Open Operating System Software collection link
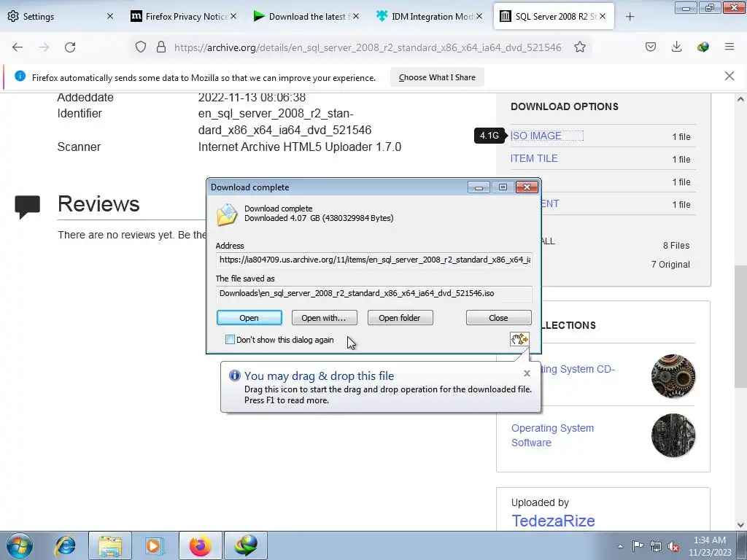Image resolution: width=747 pixels, height=560 pixels. tap(553, 435)
